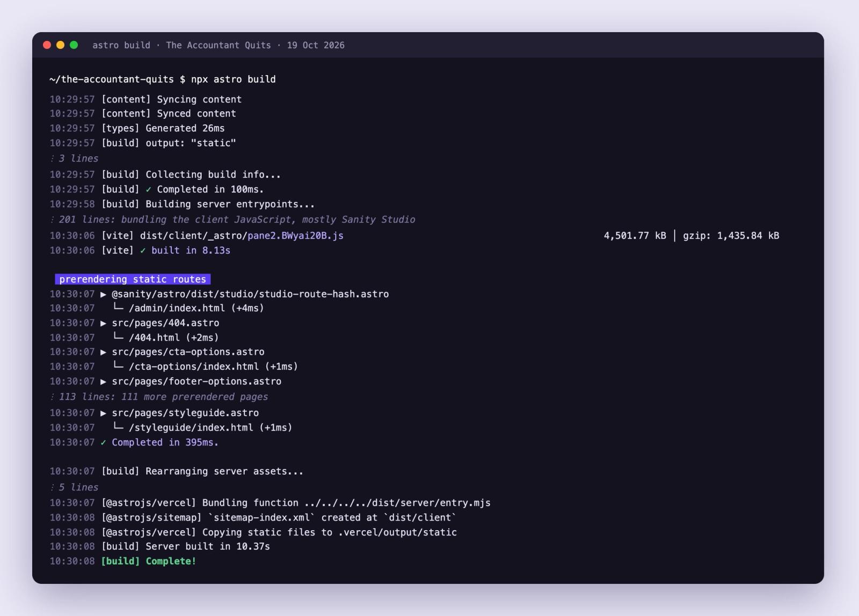
Task: Click the triangle before src/pages/footer-options.astro
Action: click(103, 381)
